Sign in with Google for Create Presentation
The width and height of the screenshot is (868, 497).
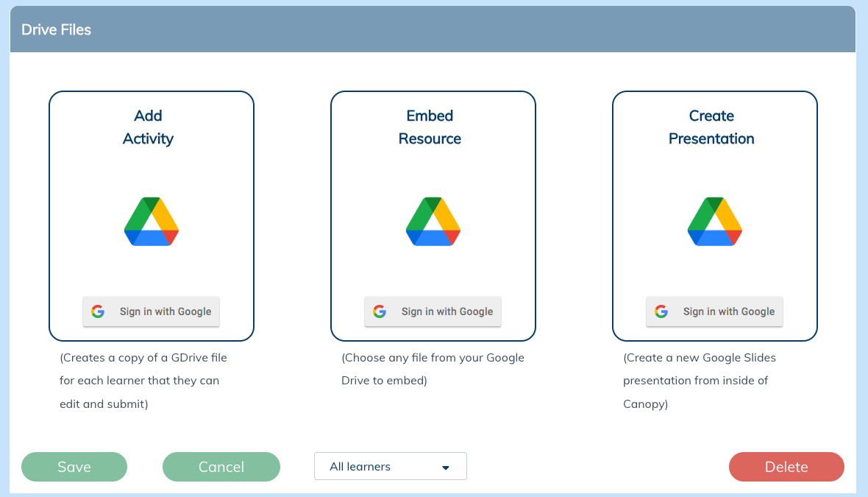tap(715, 311)
